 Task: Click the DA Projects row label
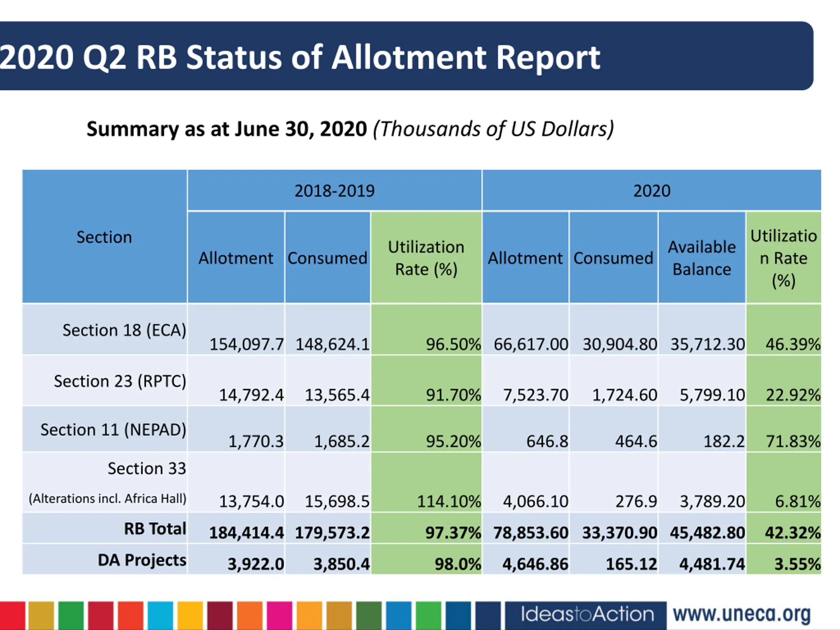[x=142, y=560]
